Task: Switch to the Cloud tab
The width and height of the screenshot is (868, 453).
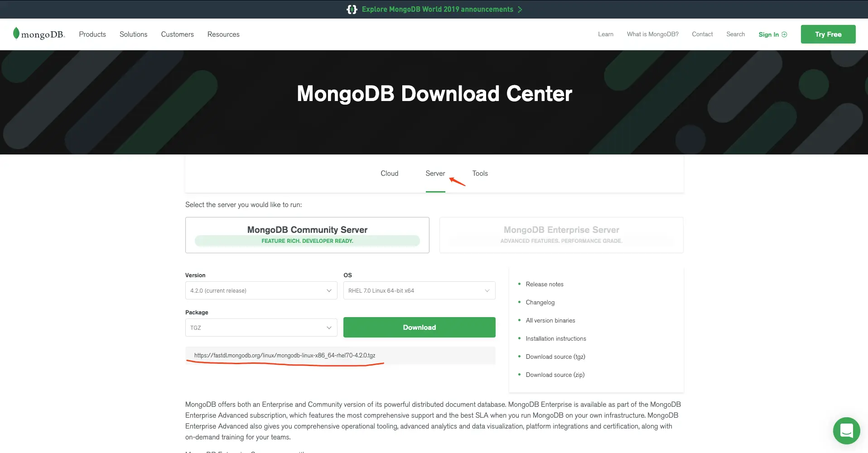Action: (390, 173)
